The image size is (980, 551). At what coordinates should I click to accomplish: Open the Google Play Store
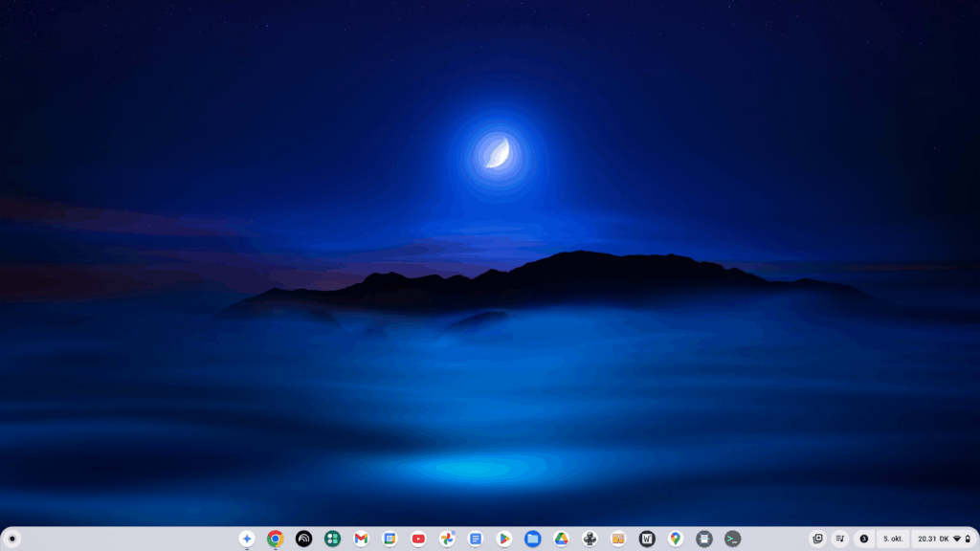(x=502, y=538)
